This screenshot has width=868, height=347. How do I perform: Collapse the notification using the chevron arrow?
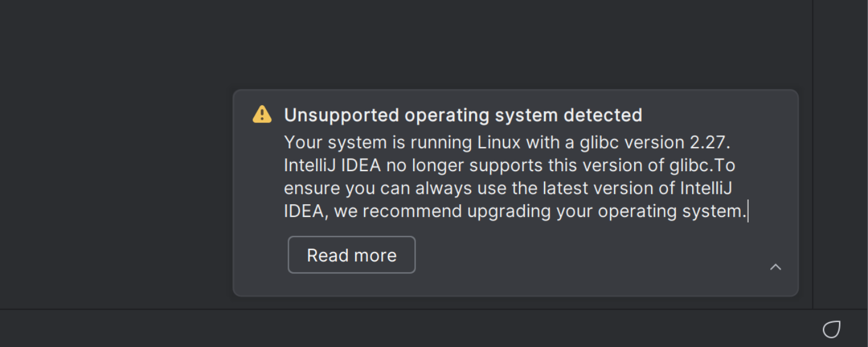point(775,267)
